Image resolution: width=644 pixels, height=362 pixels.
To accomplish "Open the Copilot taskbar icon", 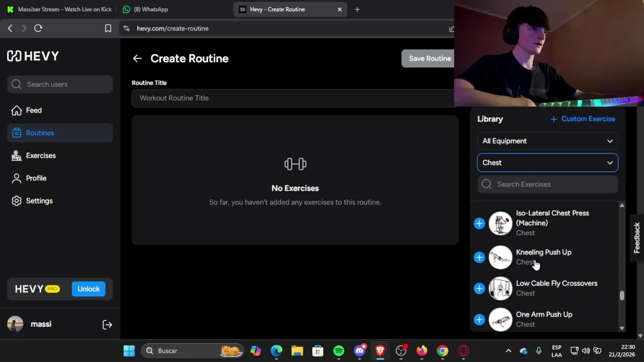I will click(256, 350).
